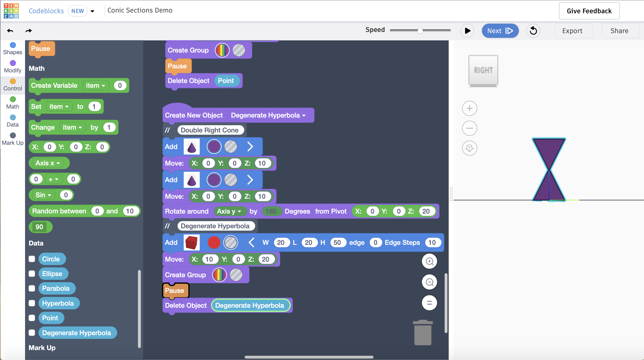
Task: Open item dropdown in Change block
Action: tap(73, 127)
